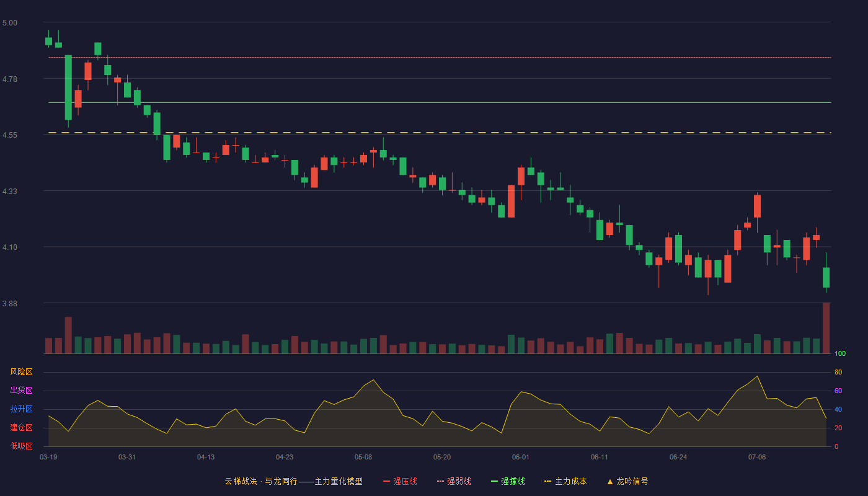Click the 04-13 date label
Viewport: 868px width, 496px height.
[206, 457]
